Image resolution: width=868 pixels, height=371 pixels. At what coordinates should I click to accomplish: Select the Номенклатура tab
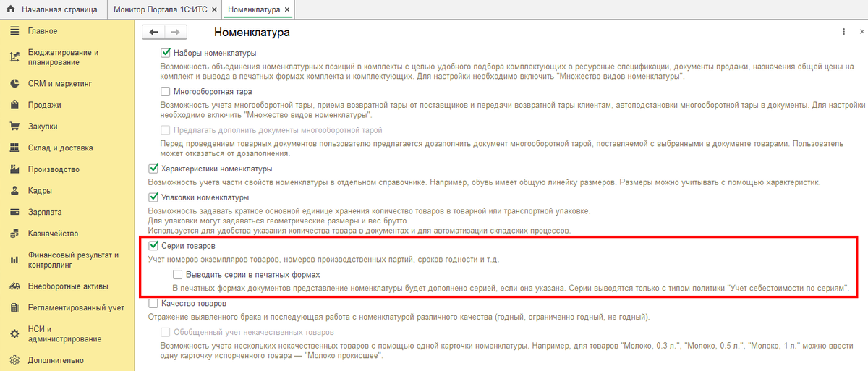(258, 10)
